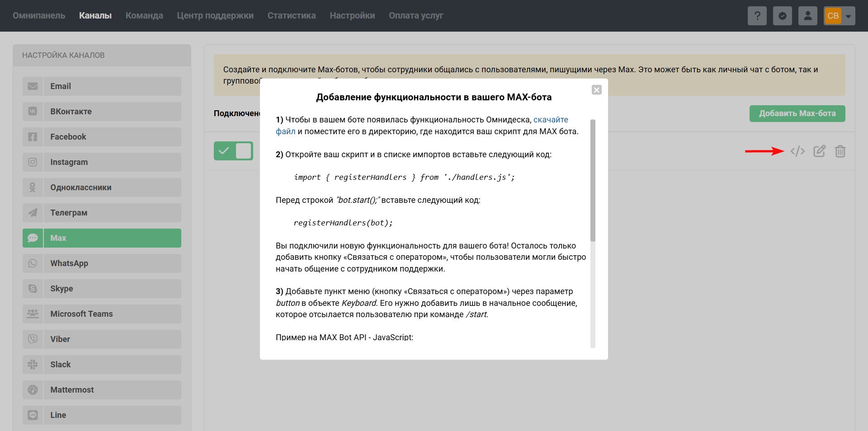868x431 pixels.
Task: Select Facebook channel label
Action: point(68,137)
